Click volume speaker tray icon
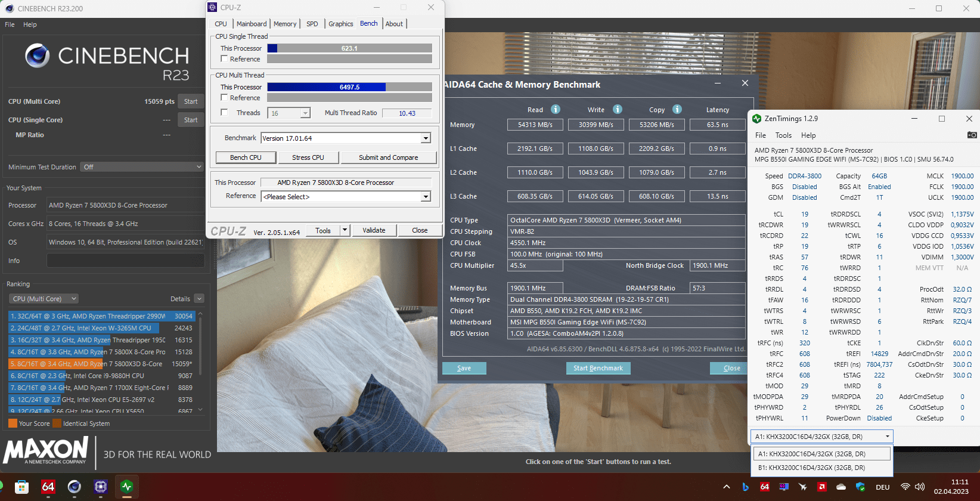The width and height of the screenshot is (980, 501). (920, 487)
